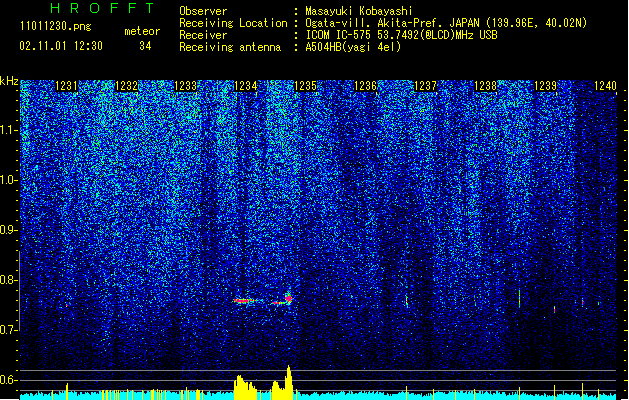Click the HROFFT title text

103,8
